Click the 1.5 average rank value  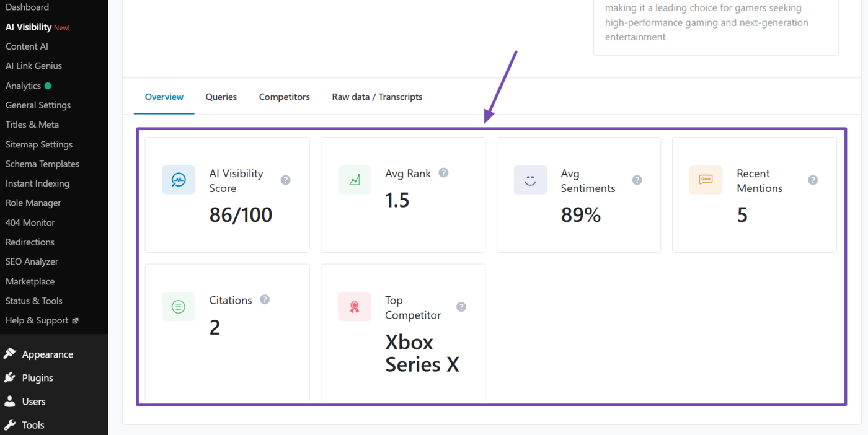pos(397,200)
